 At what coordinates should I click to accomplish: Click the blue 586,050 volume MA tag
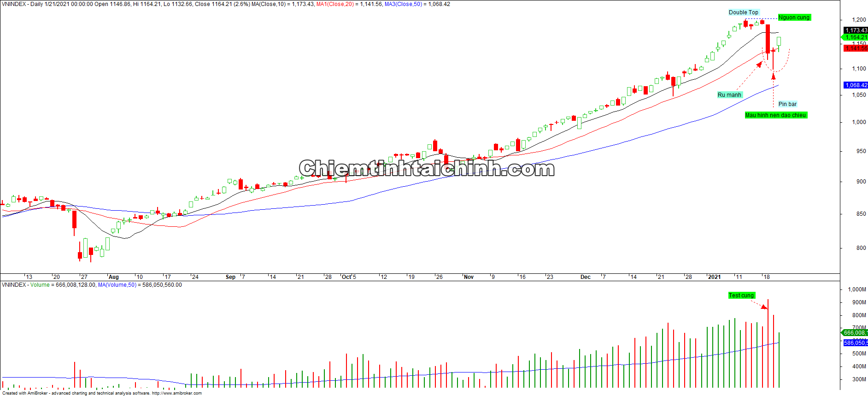[855, 343]
